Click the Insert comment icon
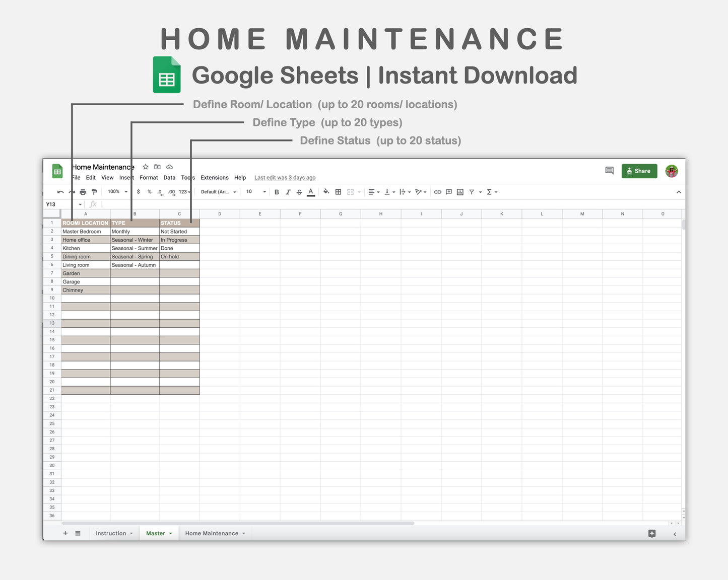Viewport: 728px width, 580px height. click(448, 192)
